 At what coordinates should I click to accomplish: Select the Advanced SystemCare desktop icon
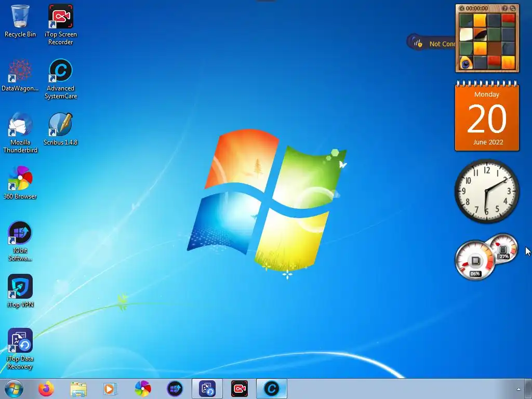(60, 79)
